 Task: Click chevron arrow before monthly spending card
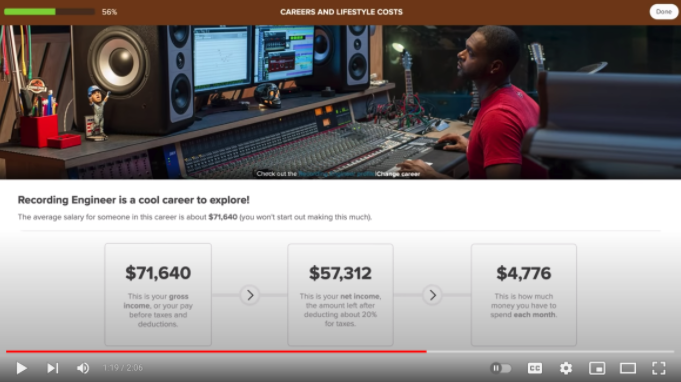coord(432,295)
